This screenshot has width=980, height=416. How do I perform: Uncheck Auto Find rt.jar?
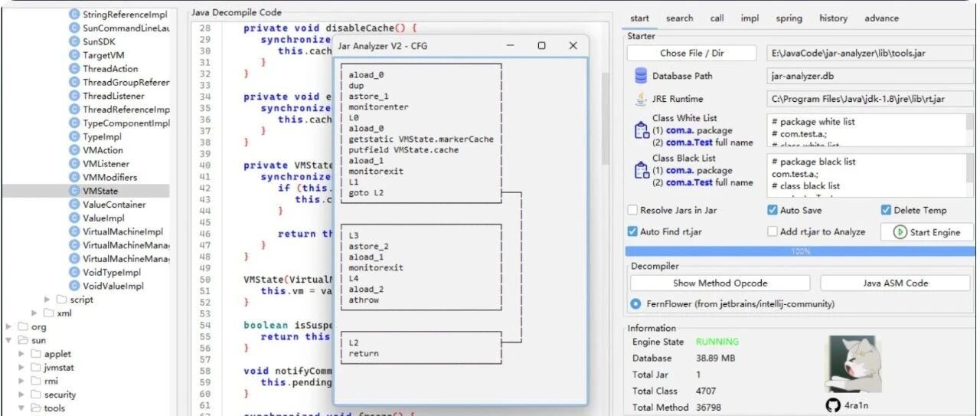(632, 231)
